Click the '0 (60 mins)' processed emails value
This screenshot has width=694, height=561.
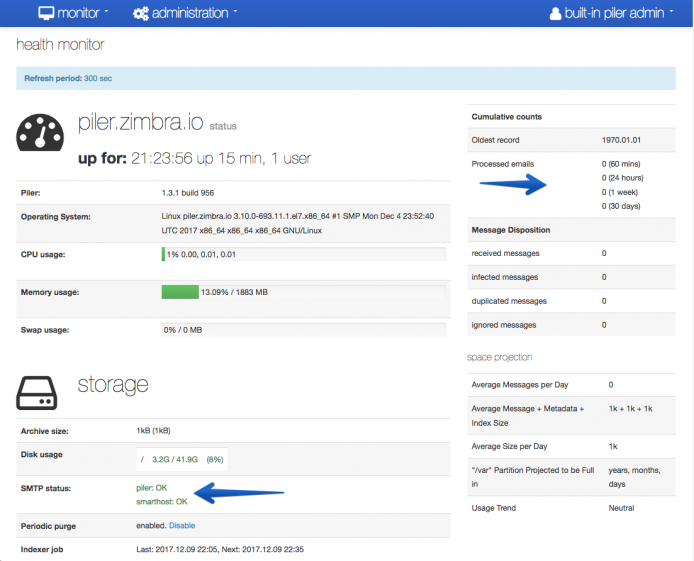(x=621, y=164)
